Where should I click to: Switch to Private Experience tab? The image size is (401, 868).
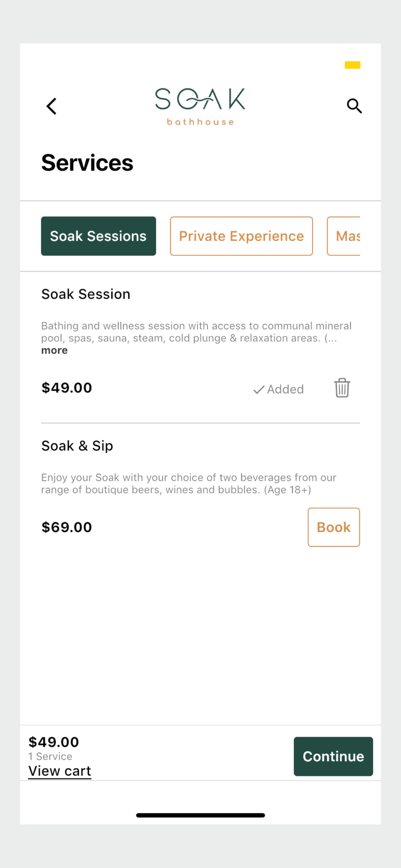[241, 236]
